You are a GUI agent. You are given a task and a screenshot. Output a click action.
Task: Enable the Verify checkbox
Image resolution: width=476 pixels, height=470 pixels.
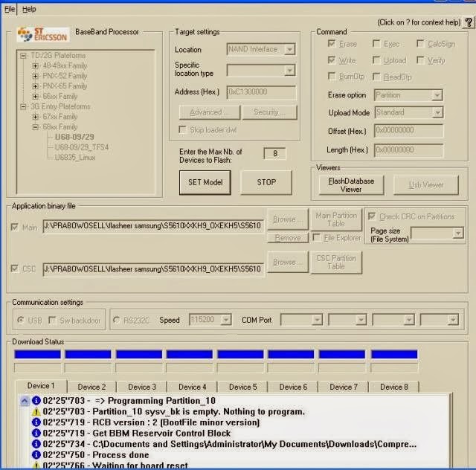pos(420,60)
